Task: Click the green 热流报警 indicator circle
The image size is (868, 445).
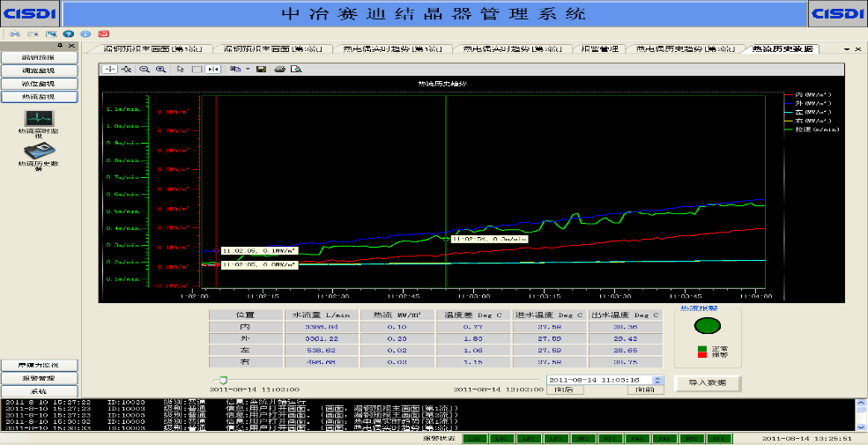Action: coord(707,326)
